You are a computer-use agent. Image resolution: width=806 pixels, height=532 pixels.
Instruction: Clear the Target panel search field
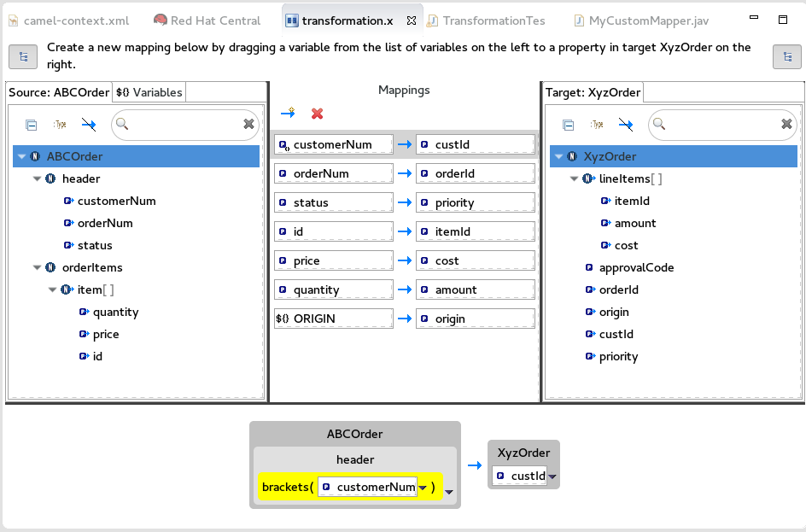(786, 125)
